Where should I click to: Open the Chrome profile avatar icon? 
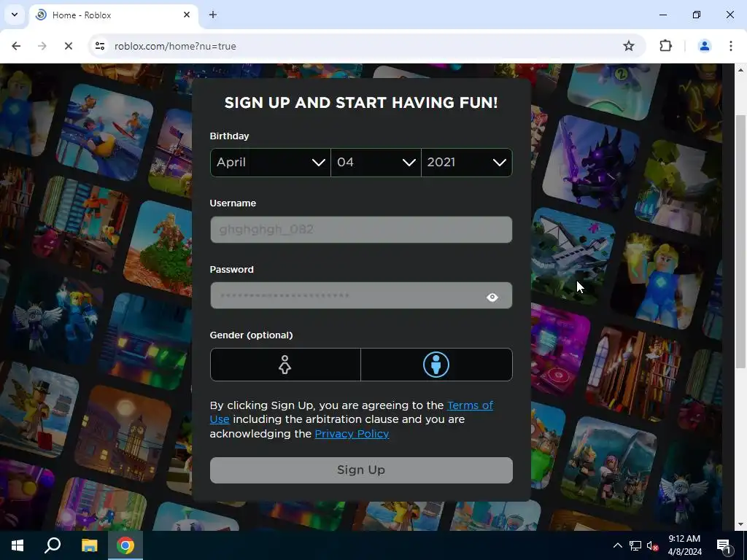click(x=704, y=46)
